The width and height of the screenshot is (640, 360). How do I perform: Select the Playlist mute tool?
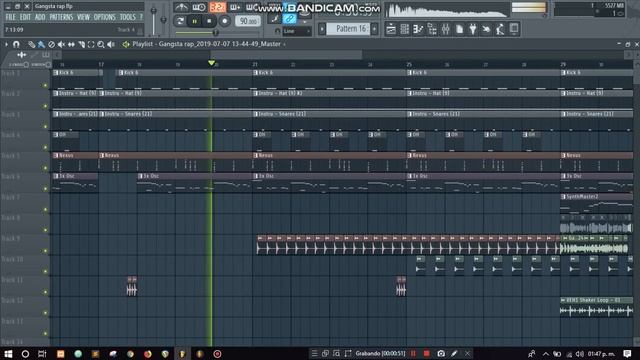click(x=61, y=44)
